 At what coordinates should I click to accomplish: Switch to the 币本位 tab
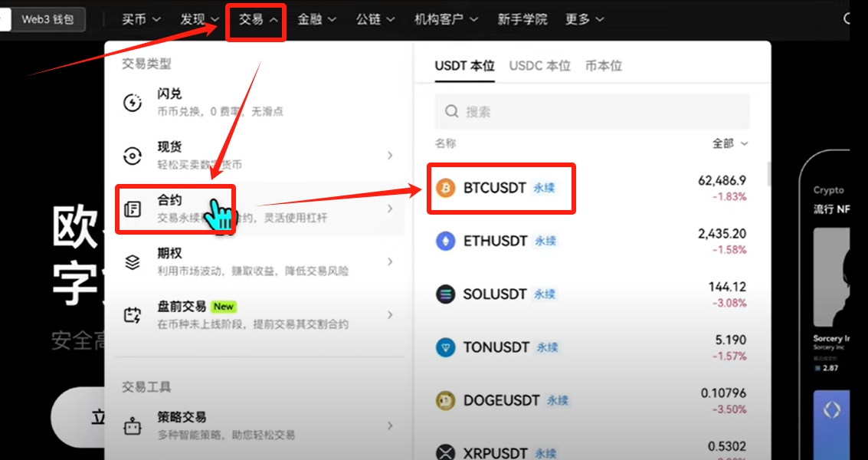(604, 66)
